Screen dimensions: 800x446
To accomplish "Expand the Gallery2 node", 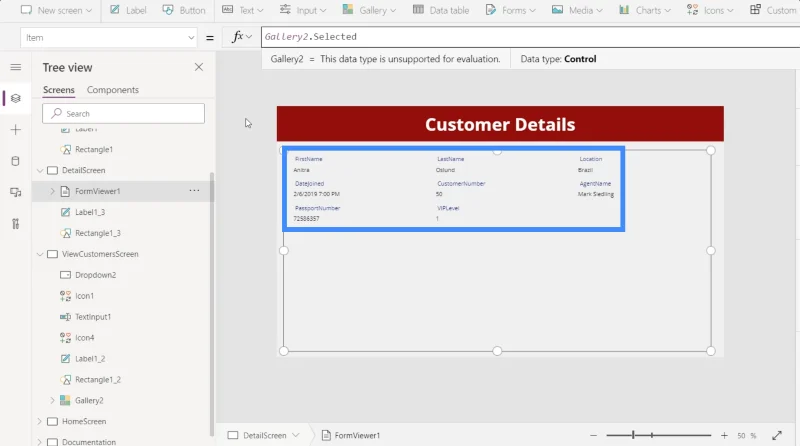I will pos(52,401).
